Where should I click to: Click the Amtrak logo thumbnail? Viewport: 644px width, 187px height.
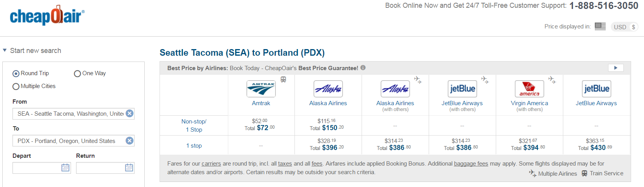coord(261,89)
